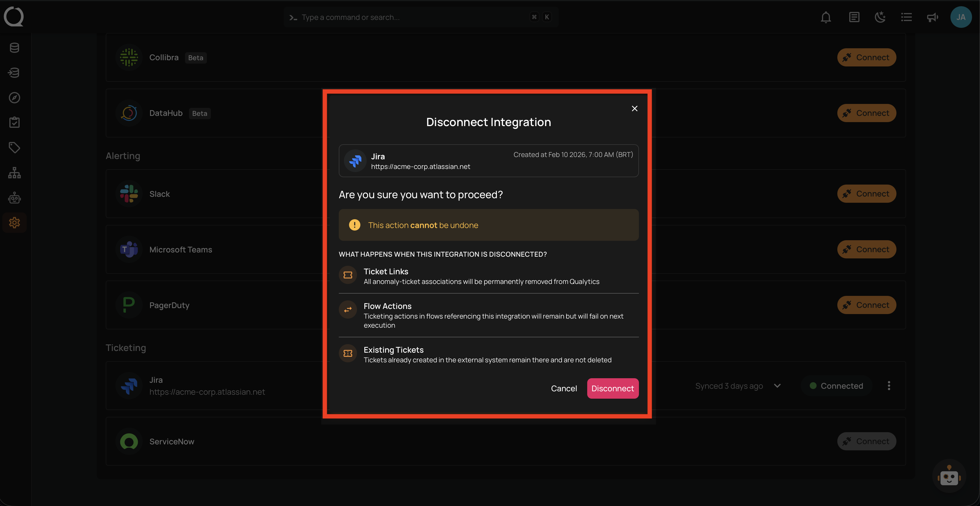This screenshot has width=980, height=506.
Task: Connect the Slack integration
Action: point(866,193)
